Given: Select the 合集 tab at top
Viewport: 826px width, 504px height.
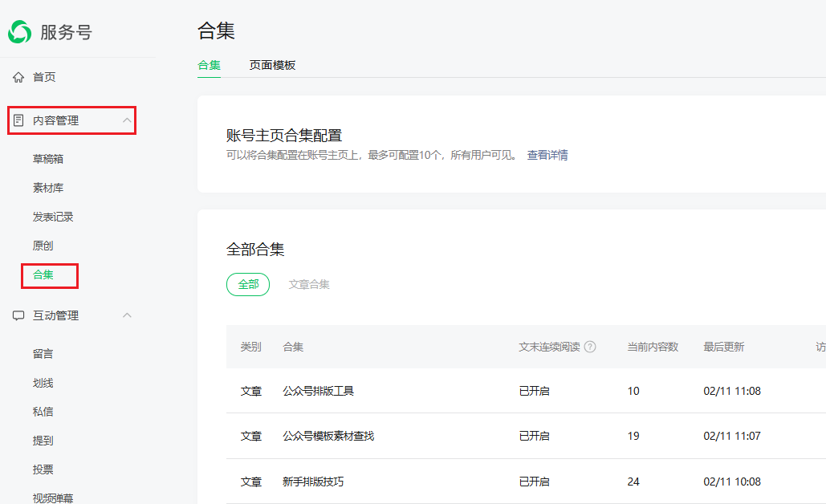Looking at the screenshot, I should point(209,66).
